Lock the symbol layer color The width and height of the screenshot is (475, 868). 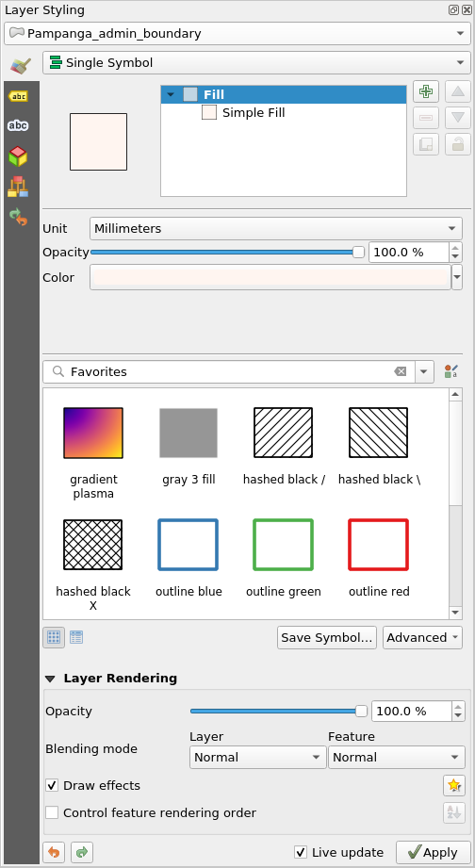(x=458, y=144)
